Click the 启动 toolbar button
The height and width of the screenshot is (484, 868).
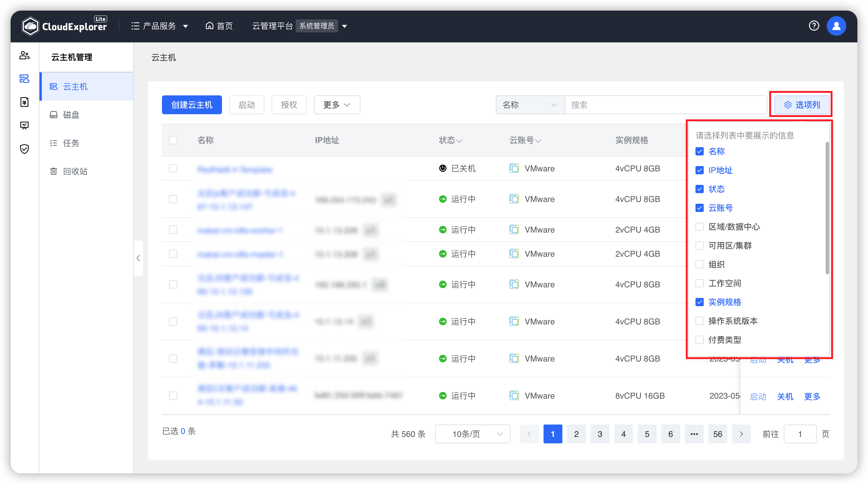[247, 105]
